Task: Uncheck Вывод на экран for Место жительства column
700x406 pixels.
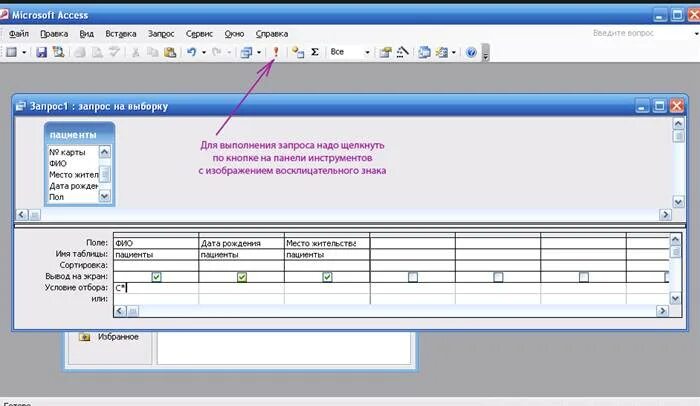Action: click(327, 277)
